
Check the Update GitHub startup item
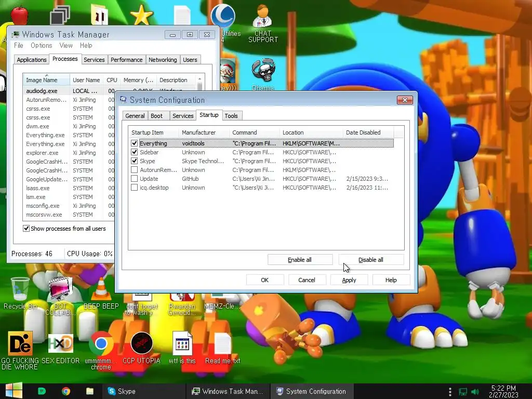[135, 179]
